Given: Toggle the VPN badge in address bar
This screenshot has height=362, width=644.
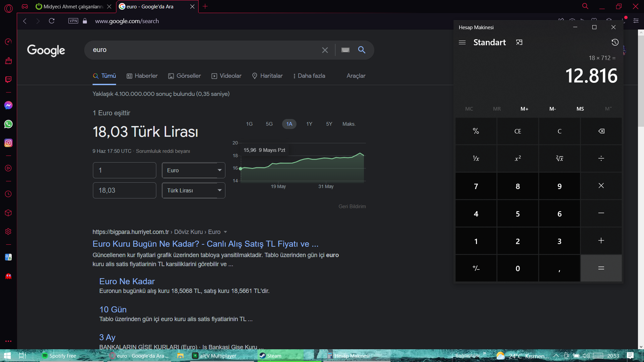Looking at the screenshot, I should pyautogui.click(x=73, y=21).
